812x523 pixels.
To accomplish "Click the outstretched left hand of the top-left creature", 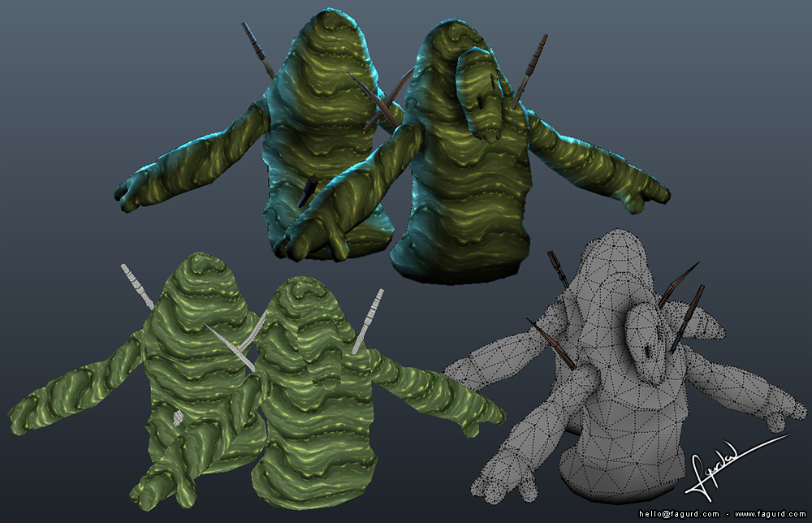I will tap(136, 192).
